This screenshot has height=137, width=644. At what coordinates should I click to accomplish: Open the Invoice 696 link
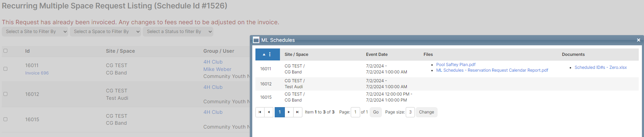point(37,73)
